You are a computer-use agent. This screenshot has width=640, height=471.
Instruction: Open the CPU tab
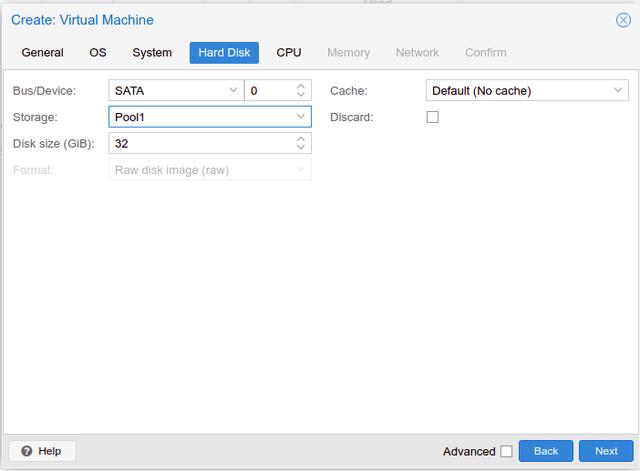pos(289,53)
